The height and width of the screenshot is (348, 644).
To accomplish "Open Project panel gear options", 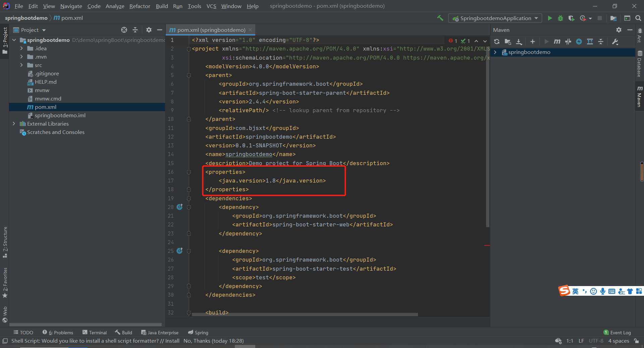I will tap(149, 30).
